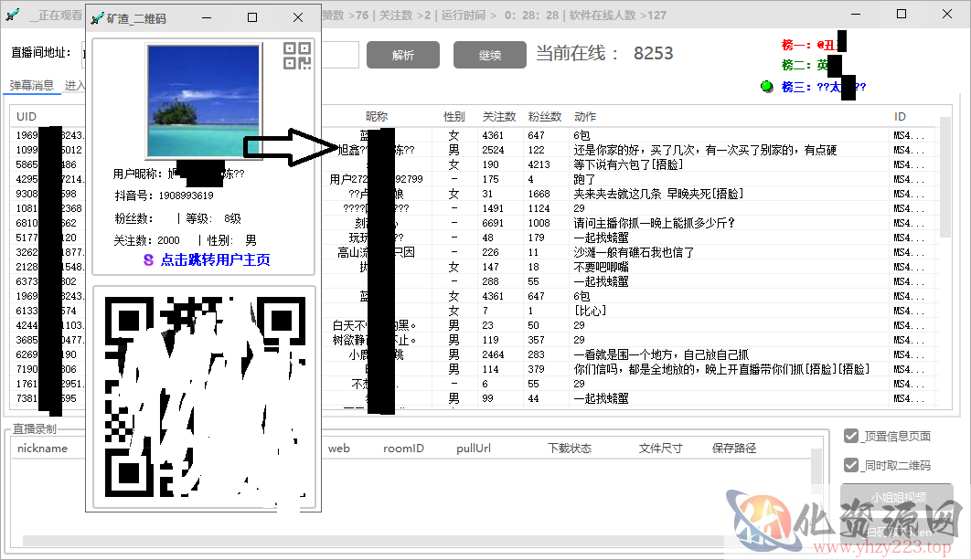Click the 关注数 cell showing 2464
Screen dimensions: 971x560
[x=493, y=354]
